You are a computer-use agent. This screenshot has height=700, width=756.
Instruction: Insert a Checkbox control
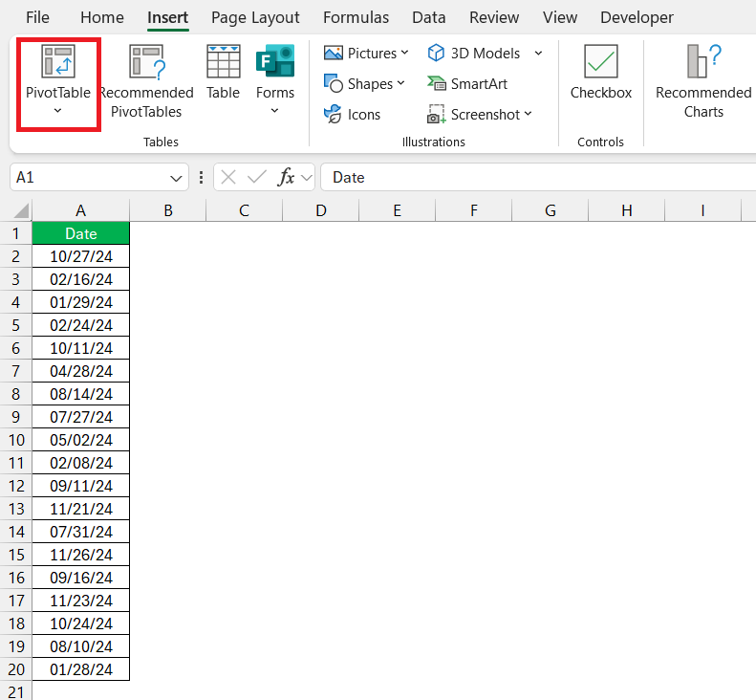601,72
